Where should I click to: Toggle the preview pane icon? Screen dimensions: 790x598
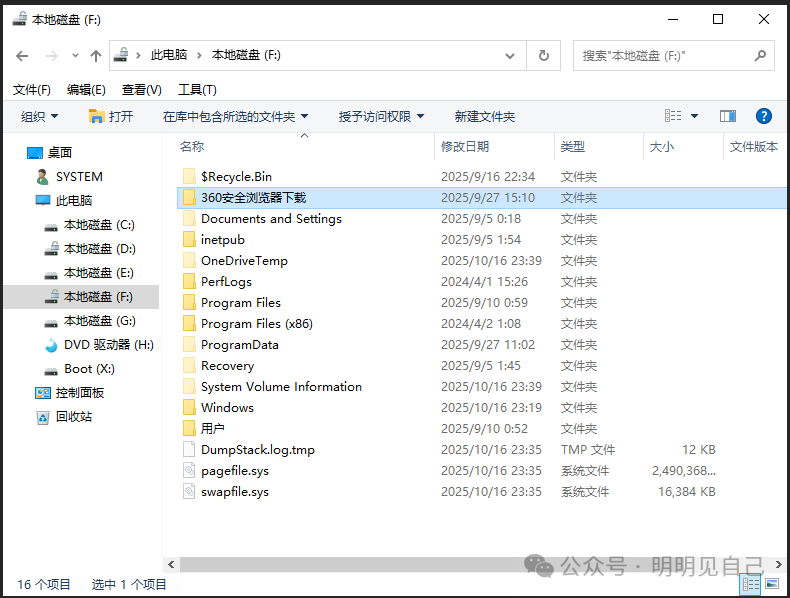(x=728, y=116)
